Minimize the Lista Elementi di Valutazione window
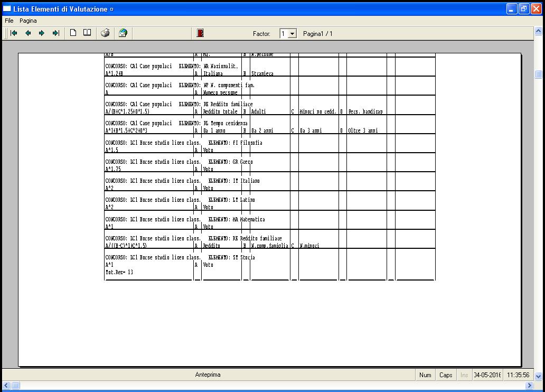Image resolution: width=545 pixels, height=392 pixels. tap(511, 9)
